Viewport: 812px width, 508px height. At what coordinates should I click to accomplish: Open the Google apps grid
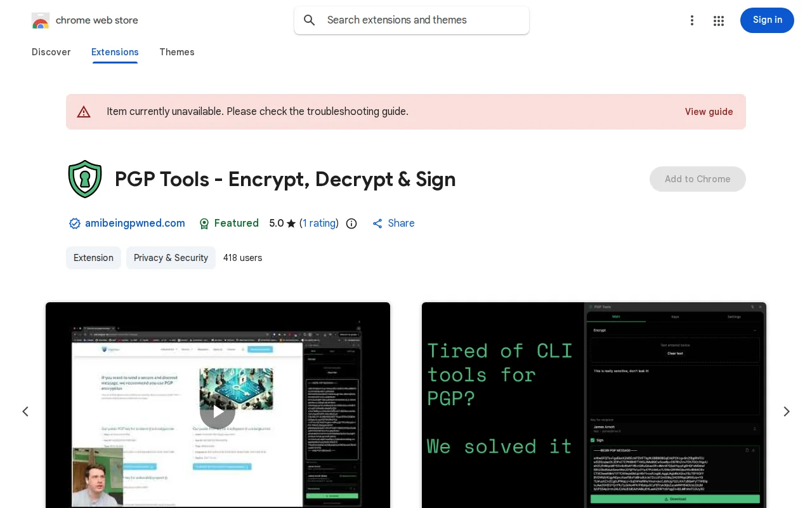[x=719, y=20]
